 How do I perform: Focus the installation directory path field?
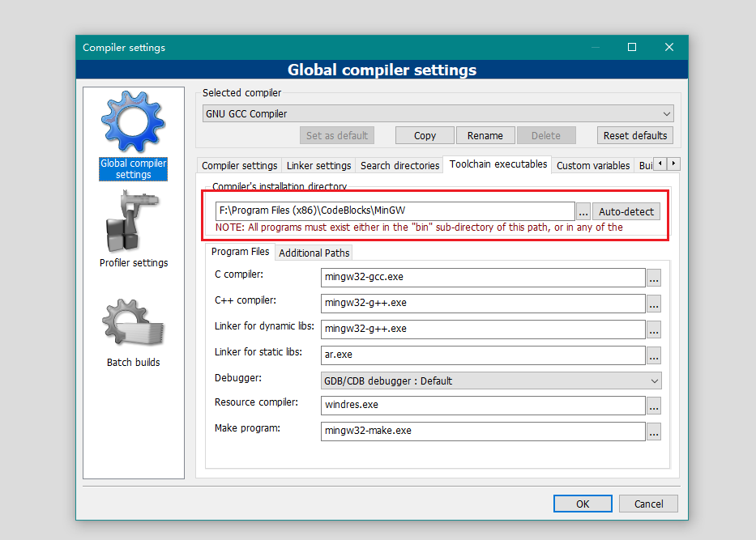(395, 211)
